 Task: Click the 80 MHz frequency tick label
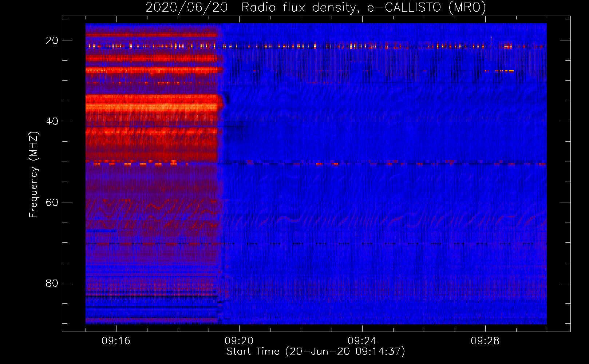[52, 283]
